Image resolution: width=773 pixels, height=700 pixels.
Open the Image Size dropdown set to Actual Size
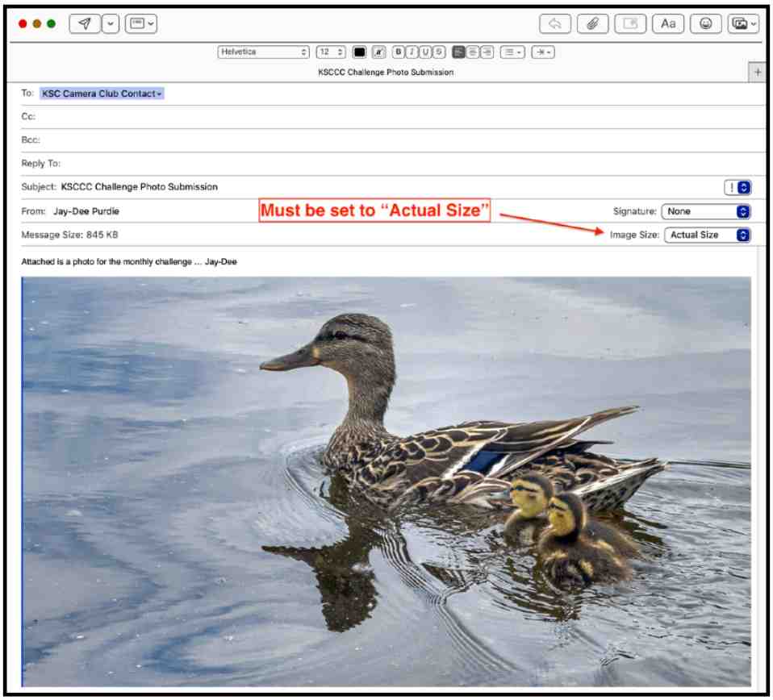[x=707, y=235]
